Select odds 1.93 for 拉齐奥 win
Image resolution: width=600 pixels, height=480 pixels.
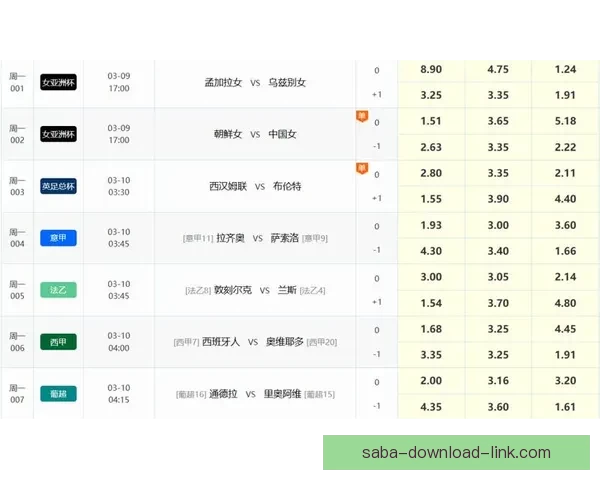(431, 225)
